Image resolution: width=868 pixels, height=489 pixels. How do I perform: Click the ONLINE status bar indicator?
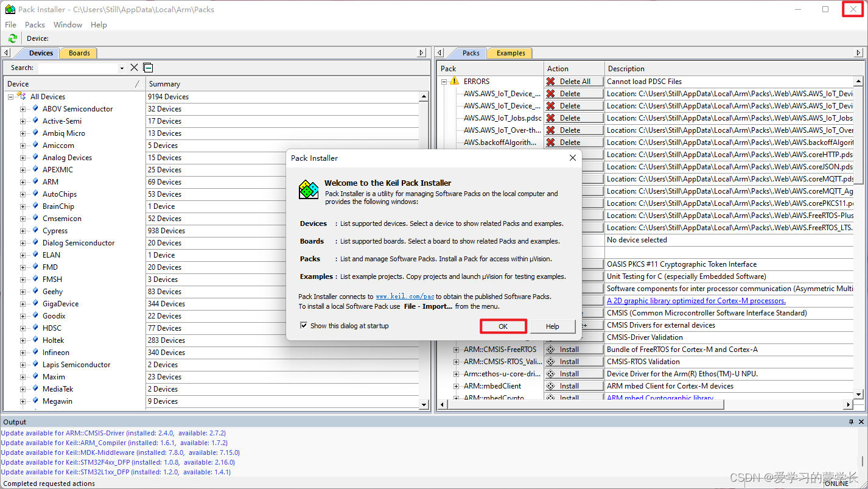point(837,484)
